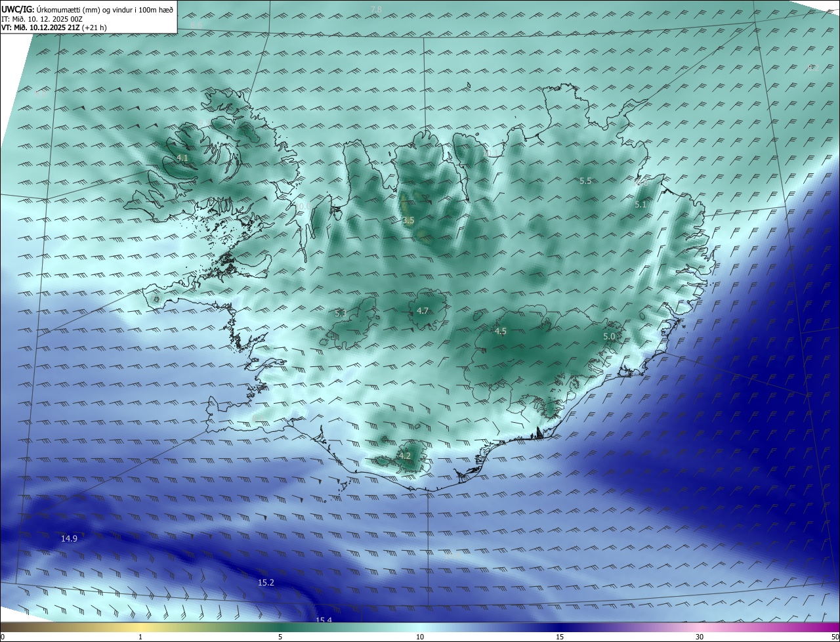Click the map title starting 'UWC/IG: Úrkomumætti (mm)'
The height and width of the screenshot is (642, 840).
87,9
